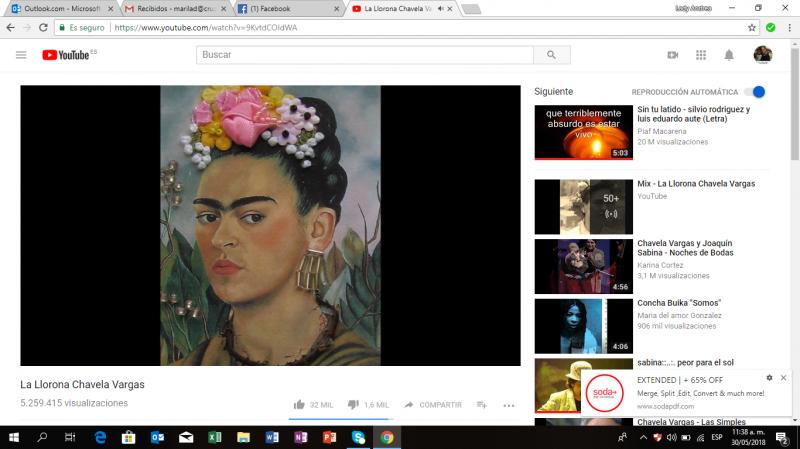
Task: Open the Chrome three-dot menu
Action: tap(789, 28)
